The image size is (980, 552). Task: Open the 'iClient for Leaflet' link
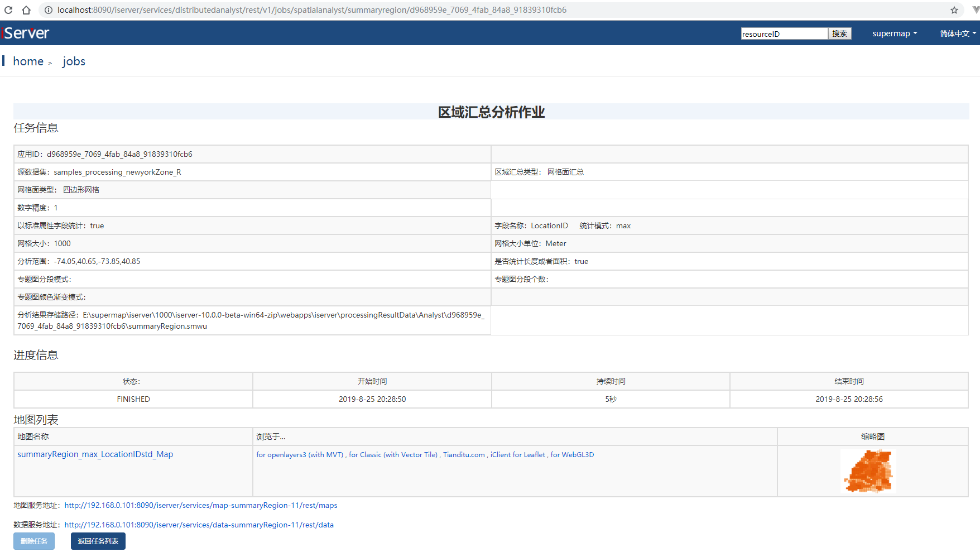click(517, 454)
